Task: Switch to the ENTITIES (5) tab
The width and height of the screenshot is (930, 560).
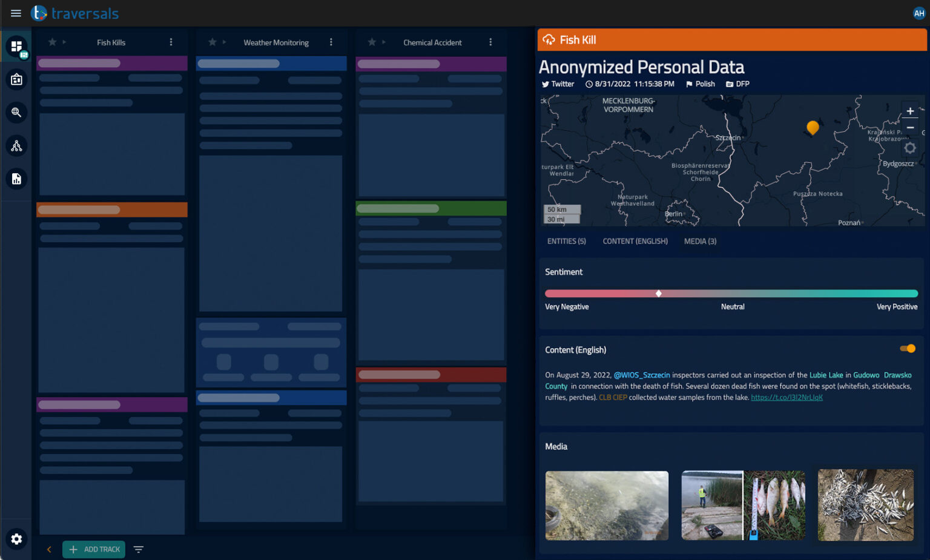Action: point(566,241)
